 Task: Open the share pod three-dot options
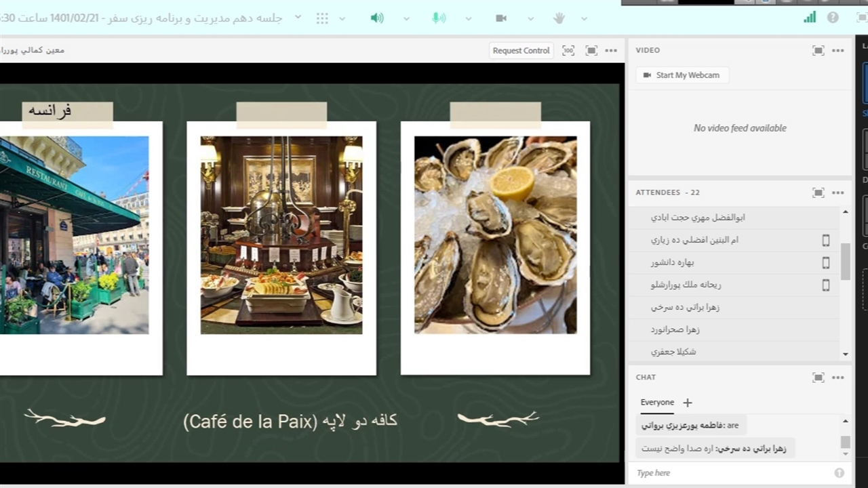(611, 50)
